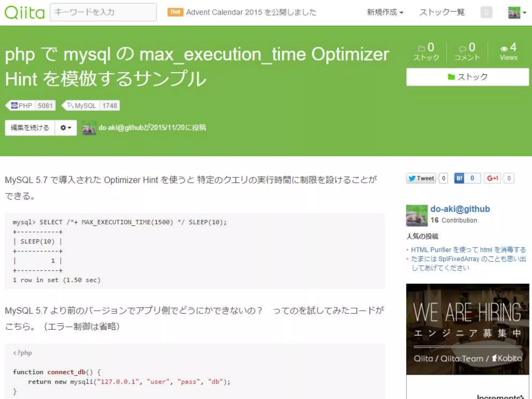The width and height of the screenshot is (532, 399).
Task: Share via the Tweet button
Action: point(421,178)
